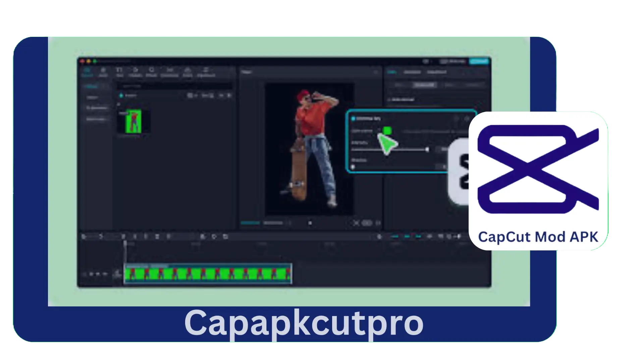Image resolution: width=644 pixels, height=362 pixels.
Task: Toggle the Chroma key checkbox
Action: tap(353, 119)
